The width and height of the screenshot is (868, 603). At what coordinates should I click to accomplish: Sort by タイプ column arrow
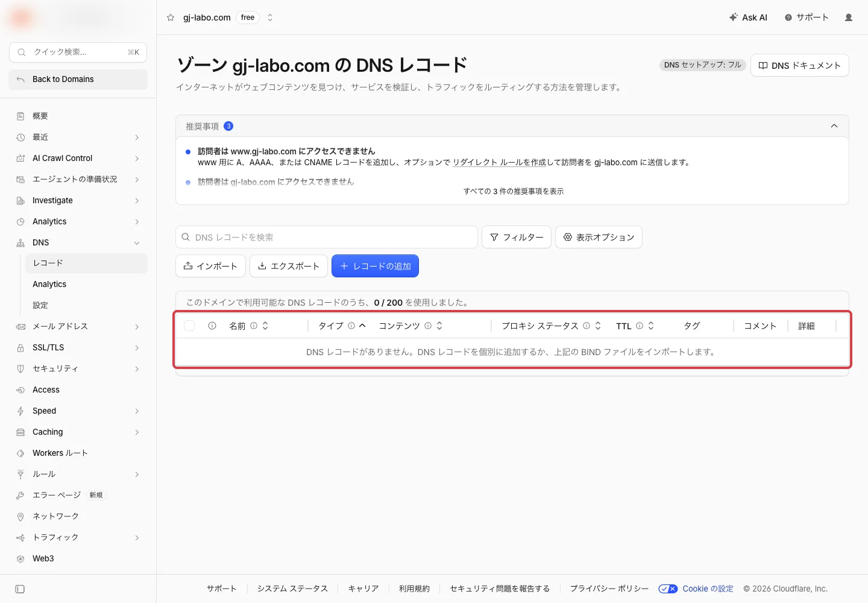362,326
